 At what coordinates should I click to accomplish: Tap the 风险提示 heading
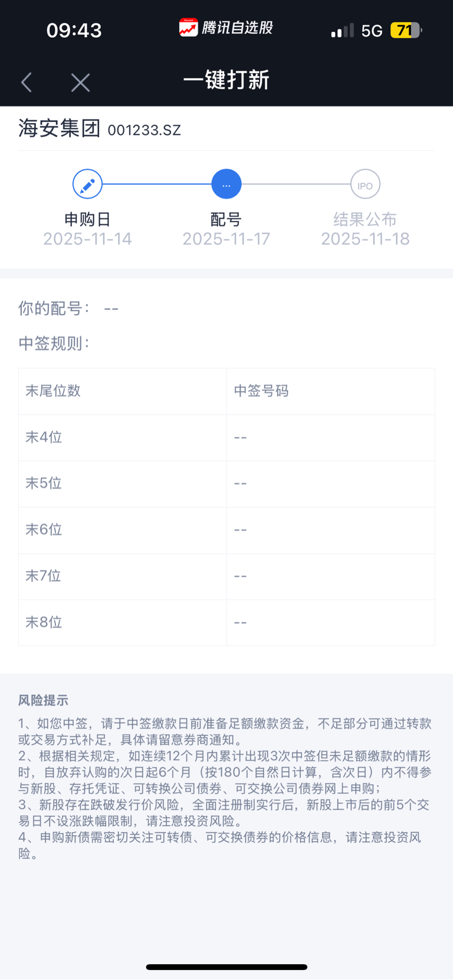tap(43, 700)
